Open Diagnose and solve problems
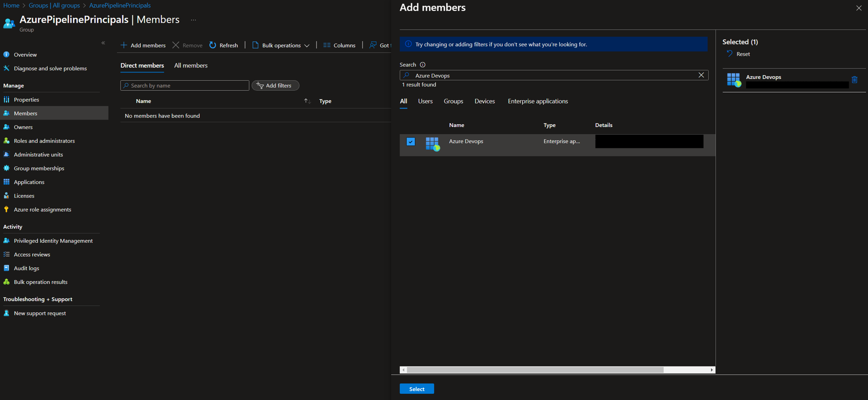Viewport: 868px width, 400px height. tap(50, 68)
